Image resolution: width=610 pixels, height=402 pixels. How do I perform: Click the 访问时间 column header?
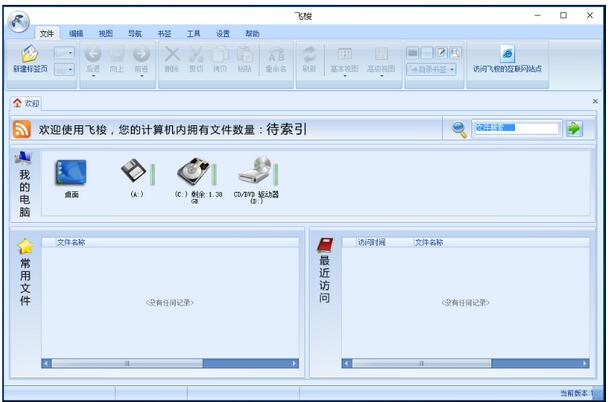372,242
